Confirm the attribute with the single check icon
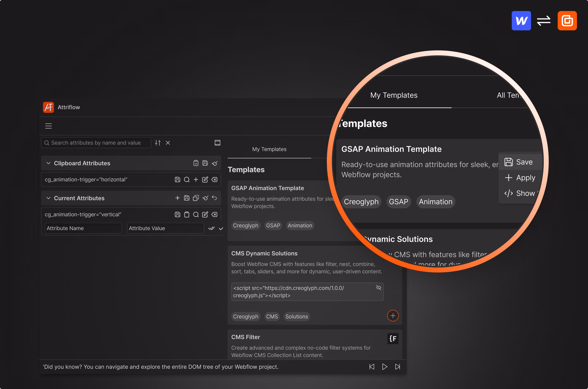 [x=221, y=229]
